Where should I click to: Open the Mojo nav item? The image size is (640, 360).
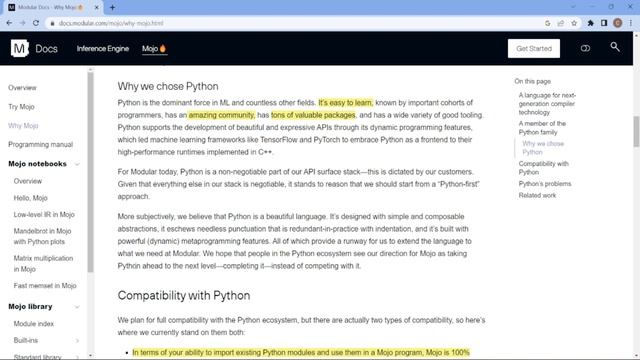[154, 49]
